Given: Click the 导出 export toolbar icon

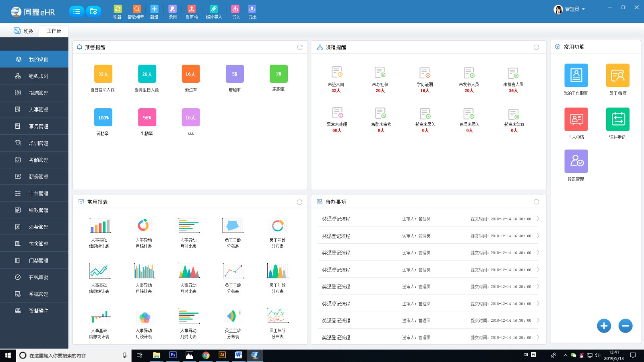Looking at the screenshot, I should point(252,9).
